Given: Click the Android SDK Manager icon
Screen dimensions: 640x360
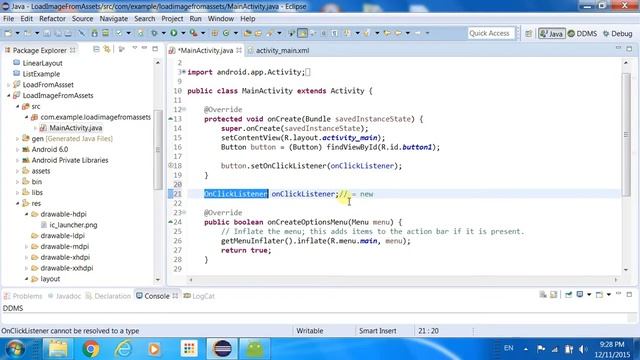Looking at the screenshot, I should 94,33.
